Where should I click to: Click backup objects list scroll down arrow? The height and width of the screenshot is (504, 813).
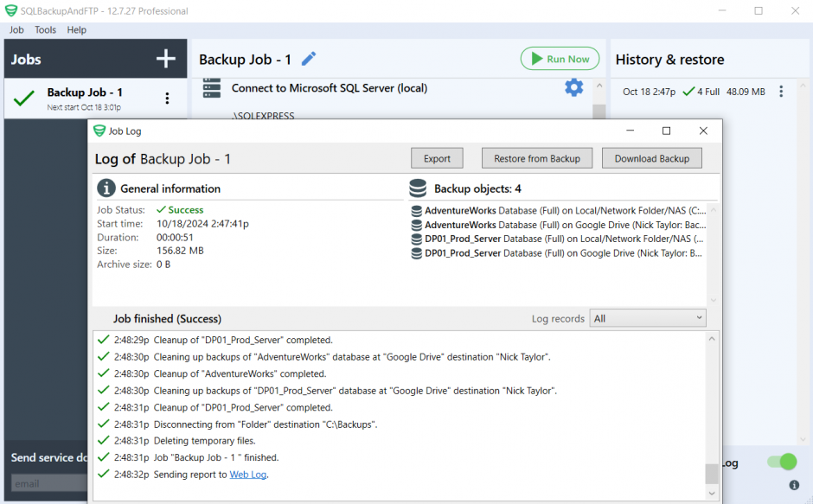(x=713, y=300)
